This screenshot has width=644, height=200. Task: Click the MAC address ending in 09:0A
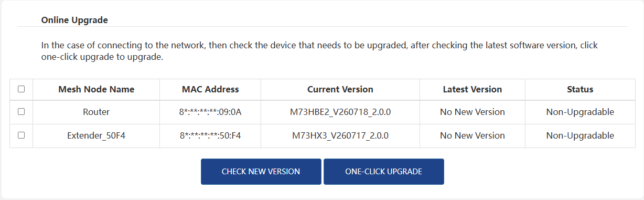[210, 112]
